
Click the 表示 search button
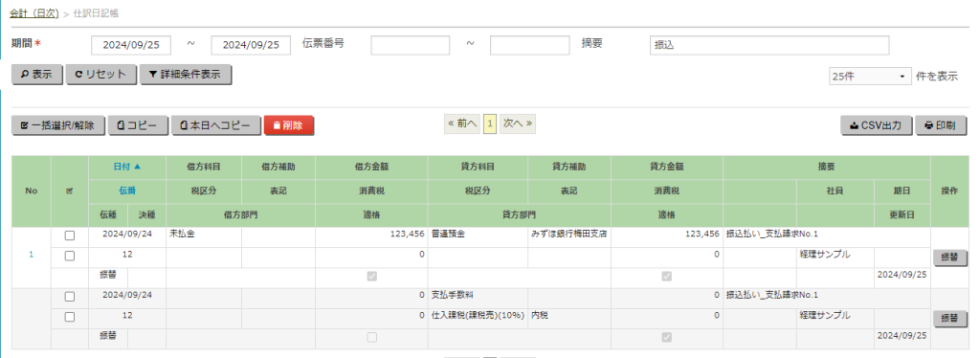point(37,75)
